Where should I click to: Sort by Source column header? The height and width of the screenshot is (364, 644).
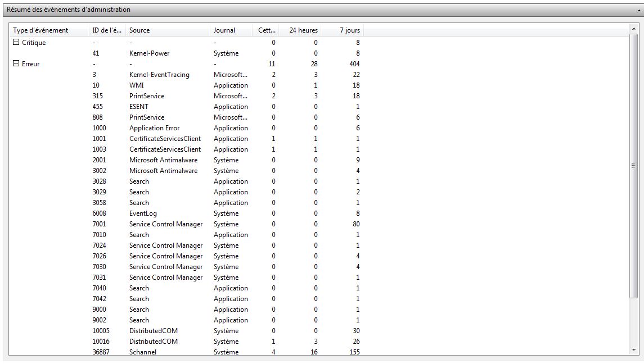139,30
